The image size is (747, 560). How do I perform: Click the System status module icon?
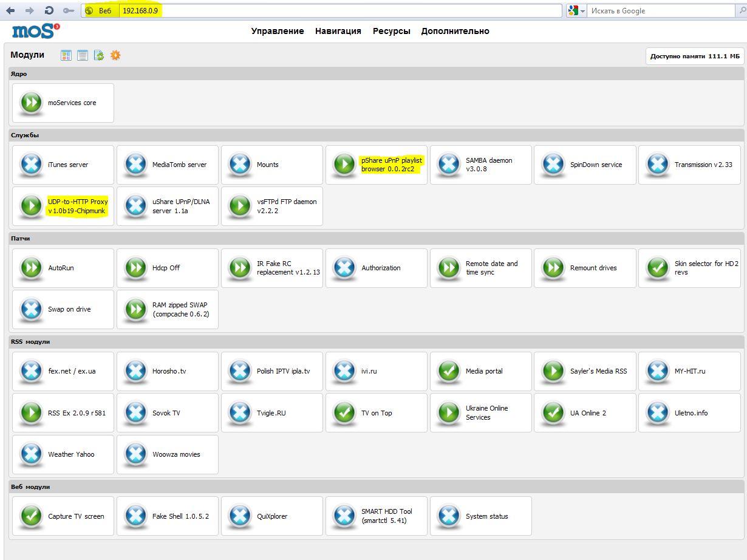pos(449,516)
